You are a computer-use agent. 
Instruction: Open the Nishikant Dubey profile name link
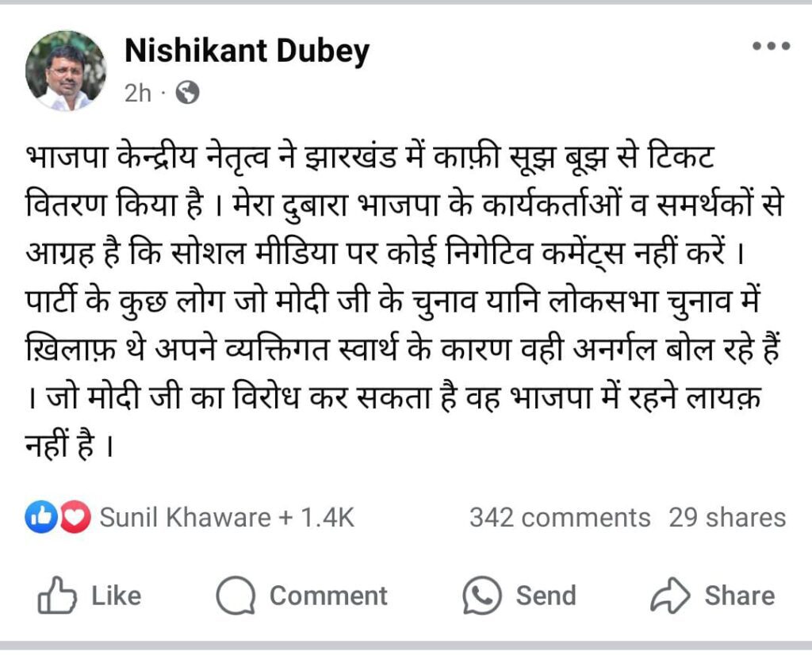point(247,52)
